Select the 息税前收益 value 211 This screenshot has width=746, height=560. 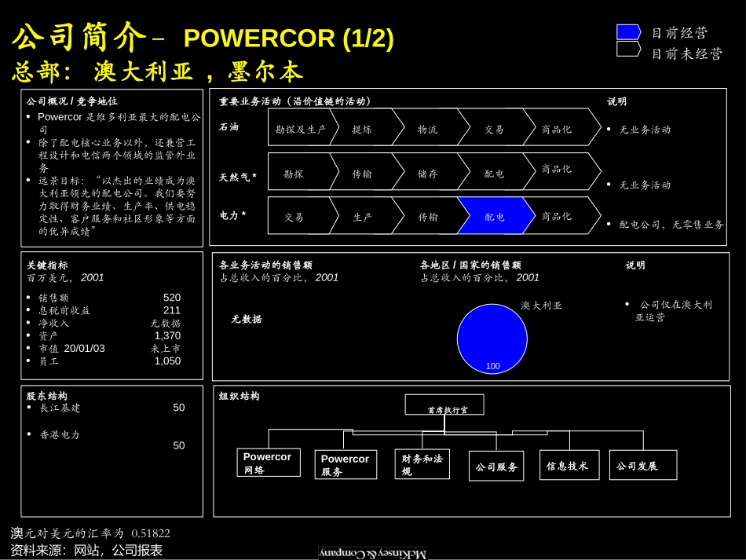click(x=172, y=310)
